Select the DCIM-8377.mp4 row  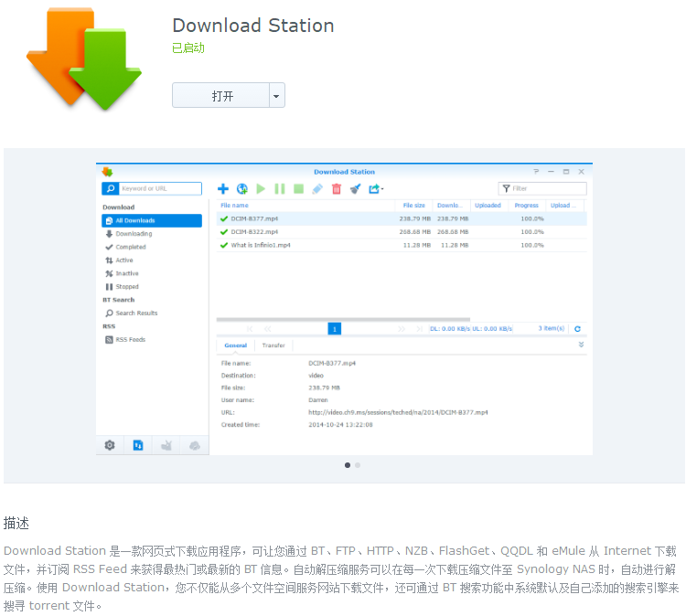(x=402, y=218)
